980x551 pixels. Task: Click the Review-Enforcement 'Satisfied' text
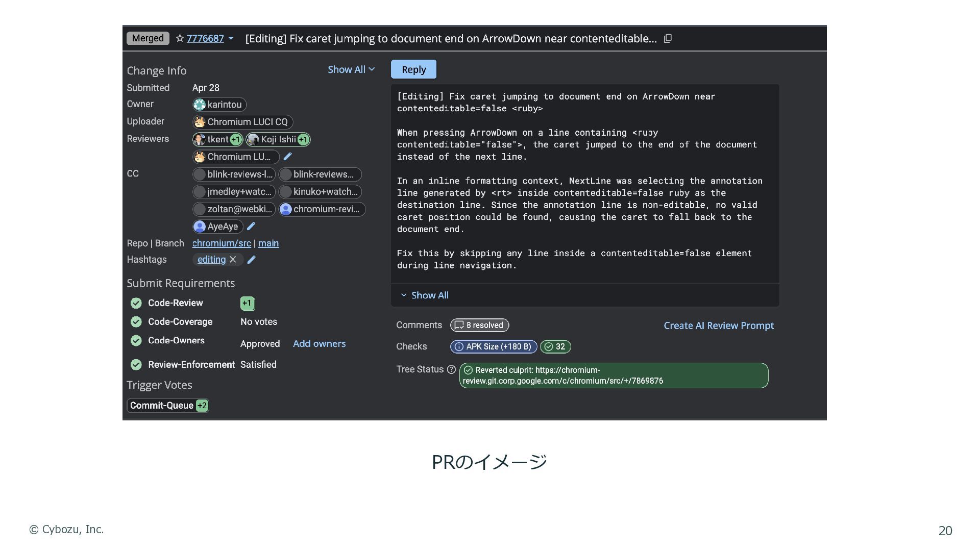point(258,365)
